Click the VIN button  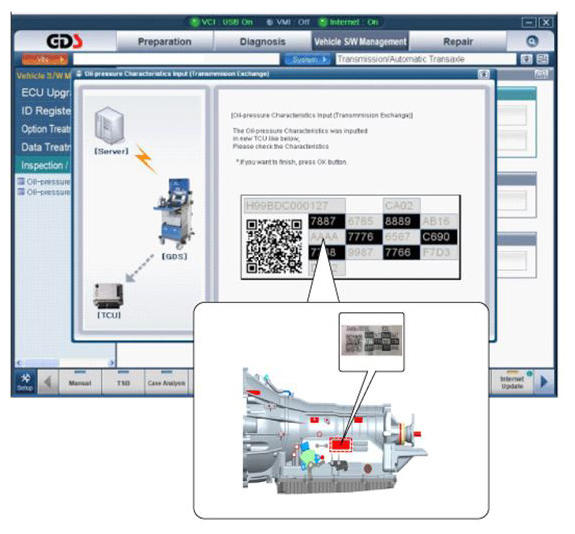pyautogui.click(x=45, y=59)
